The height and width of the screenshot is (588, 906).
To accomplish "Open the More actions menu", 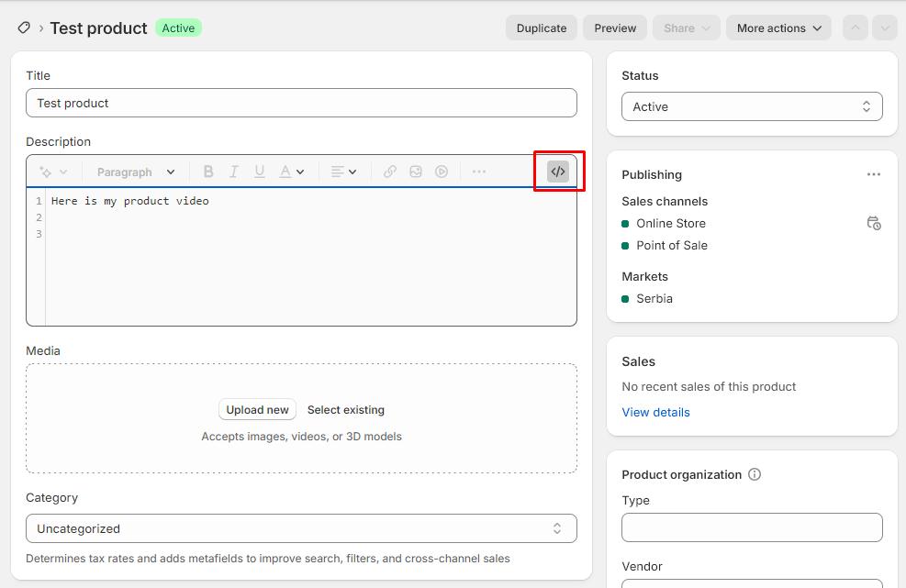I will click(778, 28).
